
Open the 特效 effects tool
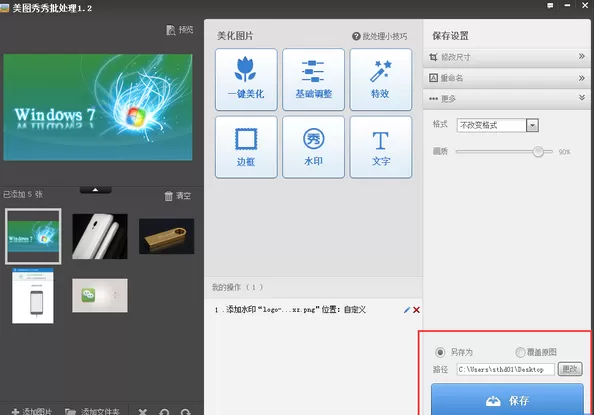click(x=381, y=80)
